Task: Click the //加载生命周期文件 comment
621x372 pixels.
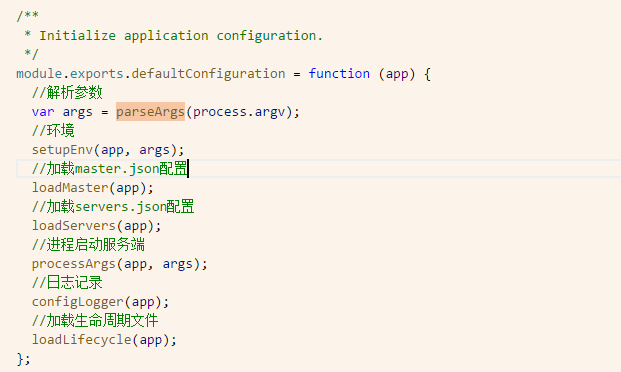Action: [95, 321]
